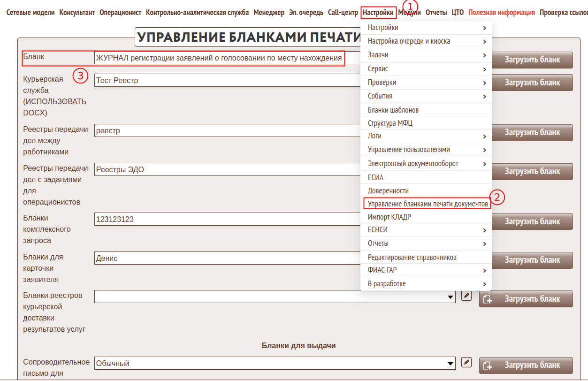This screenshot has width=588, height=381.
Task: Select "Управление бланками печати документов" menu item
Action: pyautogui.click(x=427, y=204)
